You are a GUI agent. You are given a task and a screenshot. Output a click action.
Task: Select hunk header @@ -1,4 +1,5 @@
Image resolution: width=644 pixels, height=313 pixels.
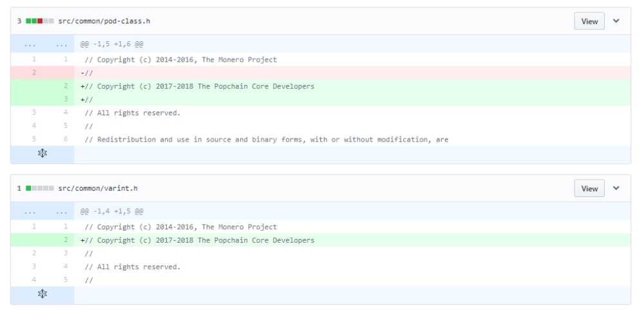(111, 211)
